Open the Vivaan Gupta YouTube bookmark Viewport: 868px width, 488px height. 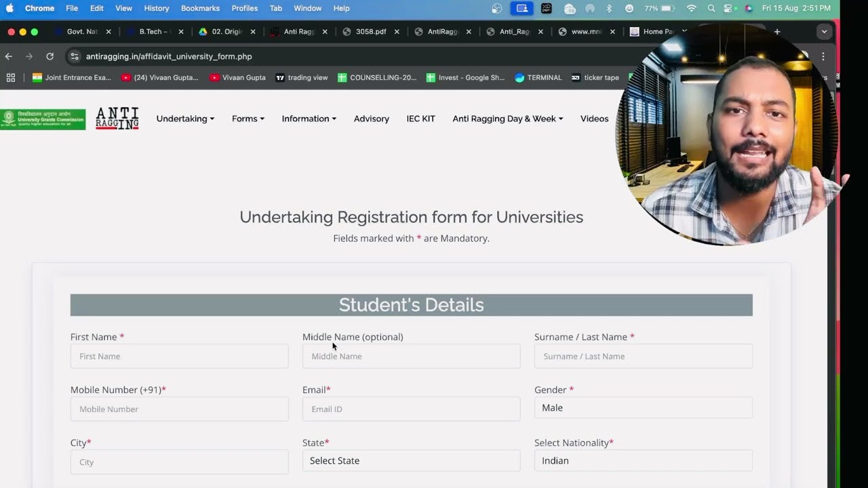(x=238, y=77)
